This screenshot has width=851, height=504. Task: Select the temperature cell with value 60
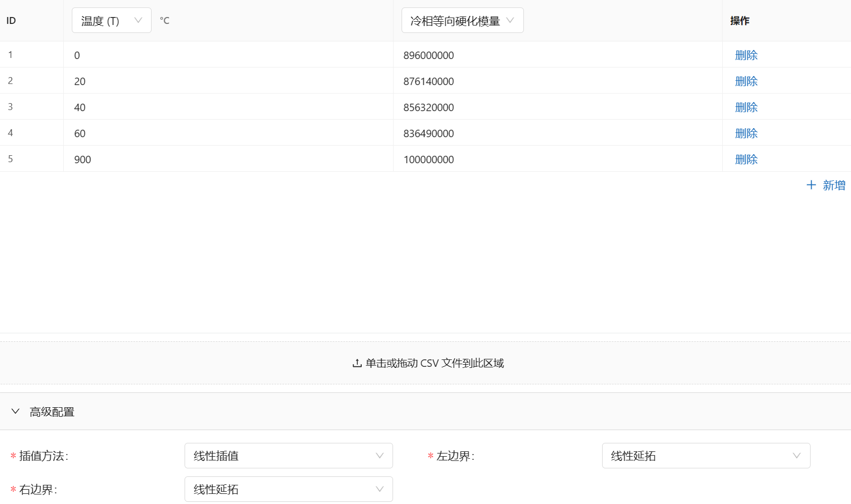pos(228,133)
